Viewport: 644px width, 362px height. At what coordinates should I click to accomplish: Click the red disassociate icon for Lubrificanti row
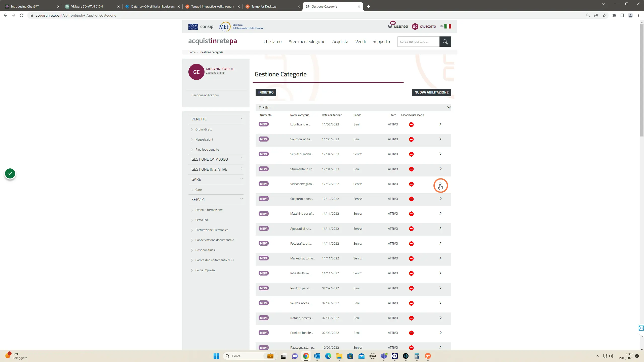411,124
